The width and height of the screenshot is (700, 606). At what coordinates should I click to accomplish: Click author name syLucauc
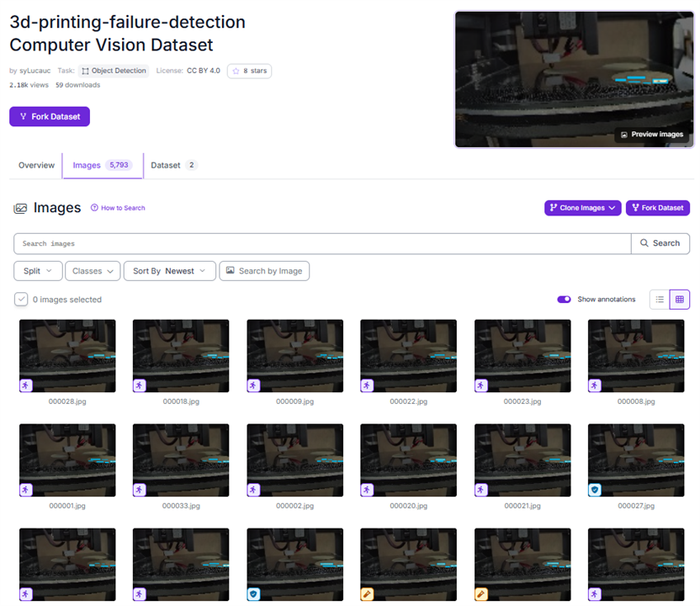(34, 71)
